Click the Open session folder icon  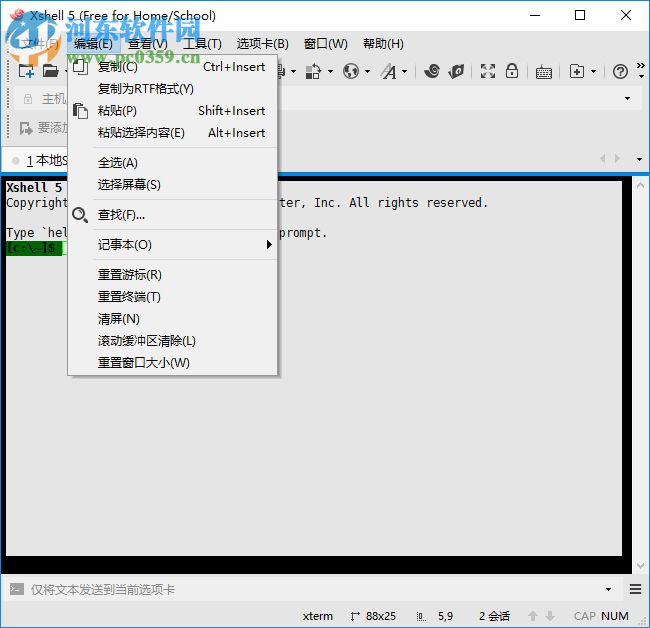pos(51,71)
